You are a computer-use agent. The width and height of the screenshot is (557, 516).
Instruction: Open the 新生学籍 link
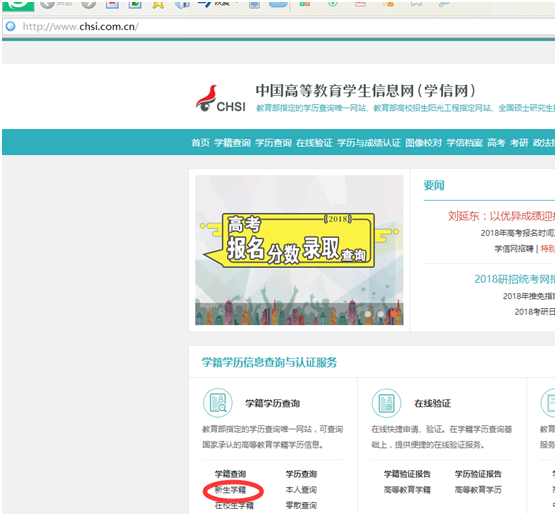(x=230, y=490)
